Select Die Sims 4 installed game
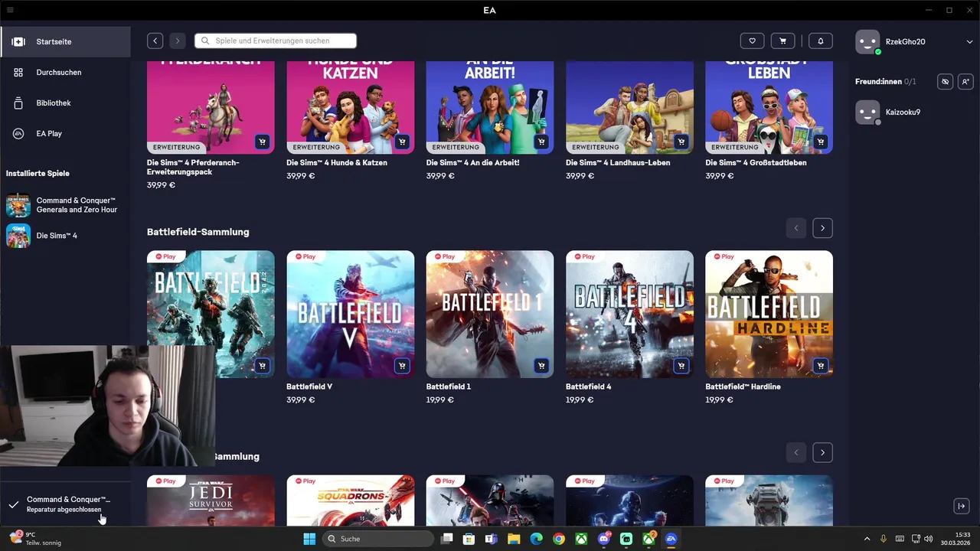 (x=65, y=236)
